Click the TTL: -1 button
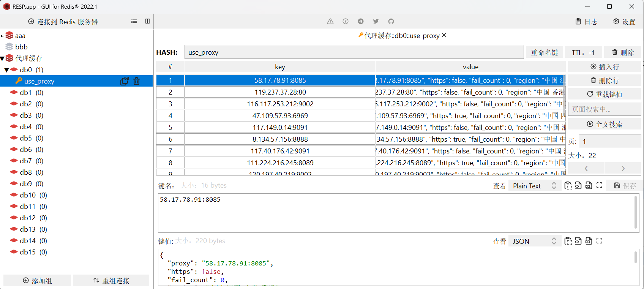The height and width of the screenshot is (289, 644). point(583,52)
